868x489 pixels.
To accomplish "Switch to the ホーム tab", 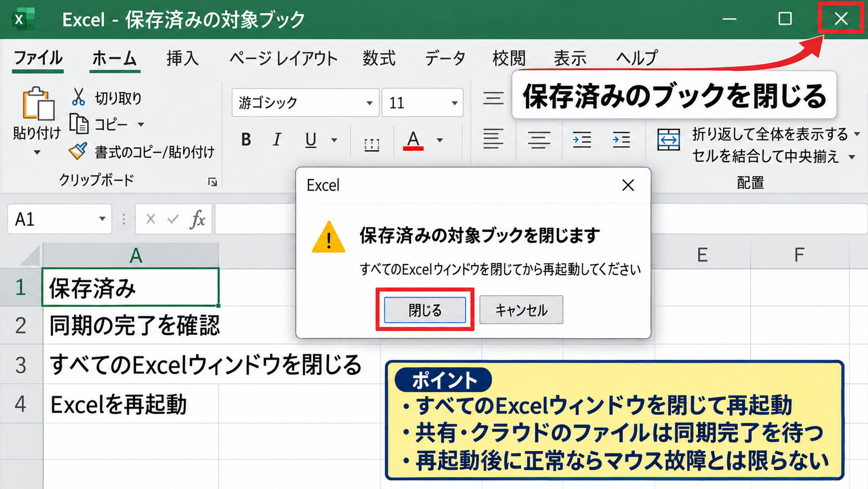I will coord(115,58).
